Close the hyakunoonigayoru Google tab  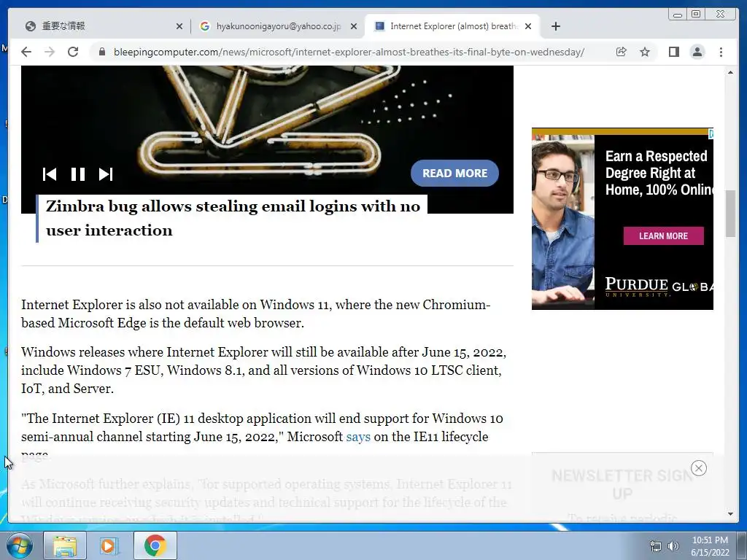click(354, 26)
